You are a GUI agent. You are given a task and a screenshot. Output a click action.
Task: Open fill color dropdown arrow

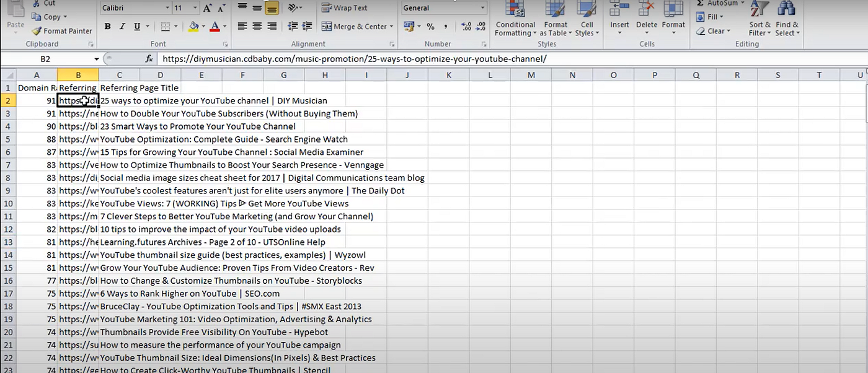pyautogui.click(x=203, y=27)
